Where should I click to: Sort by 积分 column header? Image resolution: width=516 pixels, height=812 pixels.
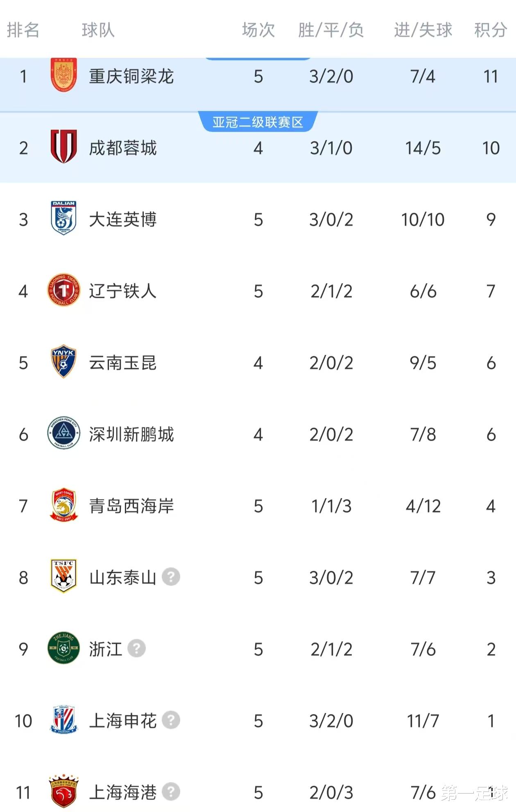(x=490, y=30)
